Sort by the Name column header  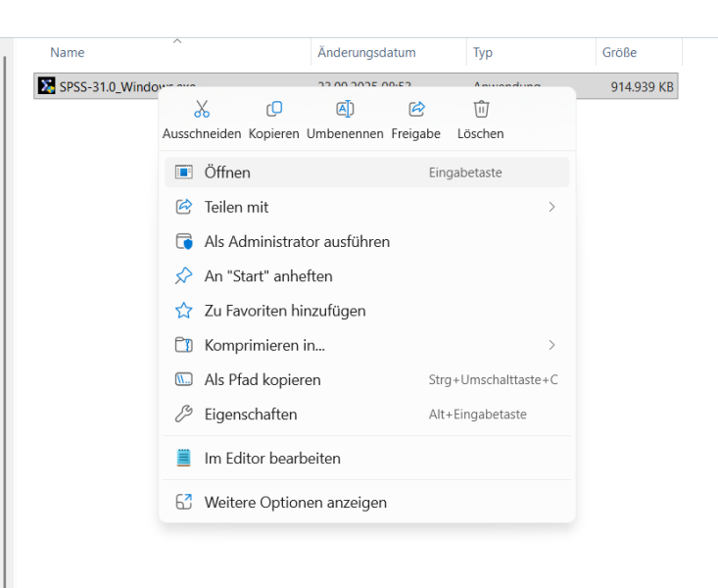click(68, 52)
